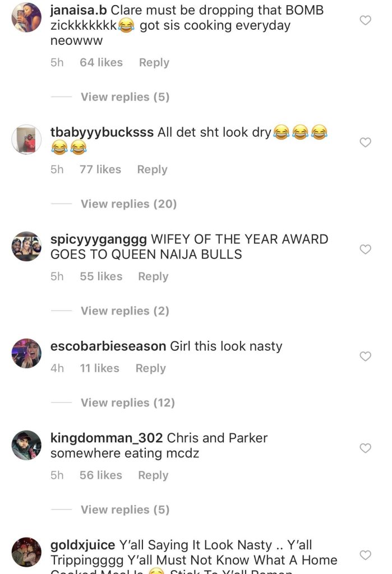Expand View replies (20)
The height and width of the screenshot is (574, 392).
(x=128, y=204)
